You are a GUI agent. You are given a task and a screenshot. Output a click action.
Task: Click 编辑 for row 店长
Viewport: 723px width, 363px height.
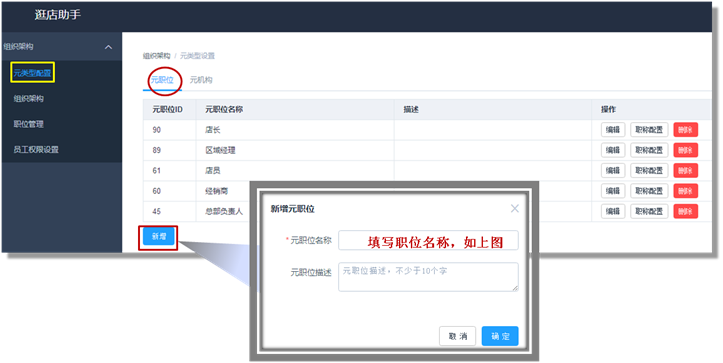(x=613, y=130)
